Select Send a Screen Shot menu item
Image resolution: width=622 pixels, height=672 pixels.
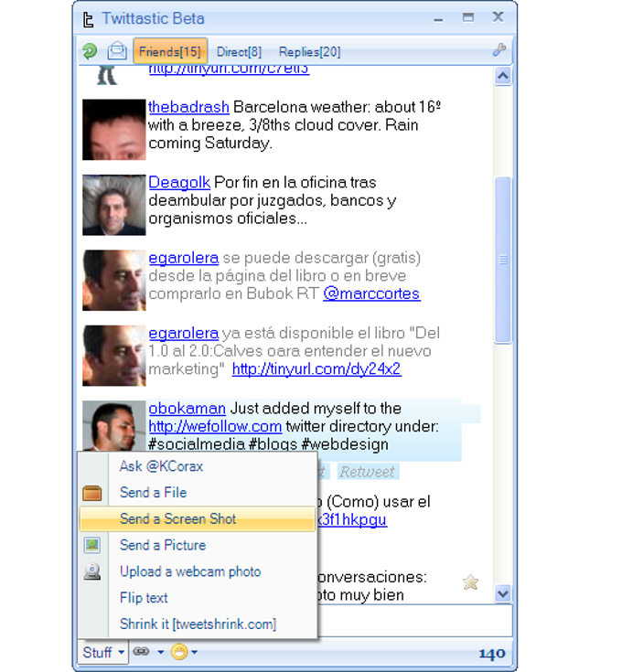(198, 519)
